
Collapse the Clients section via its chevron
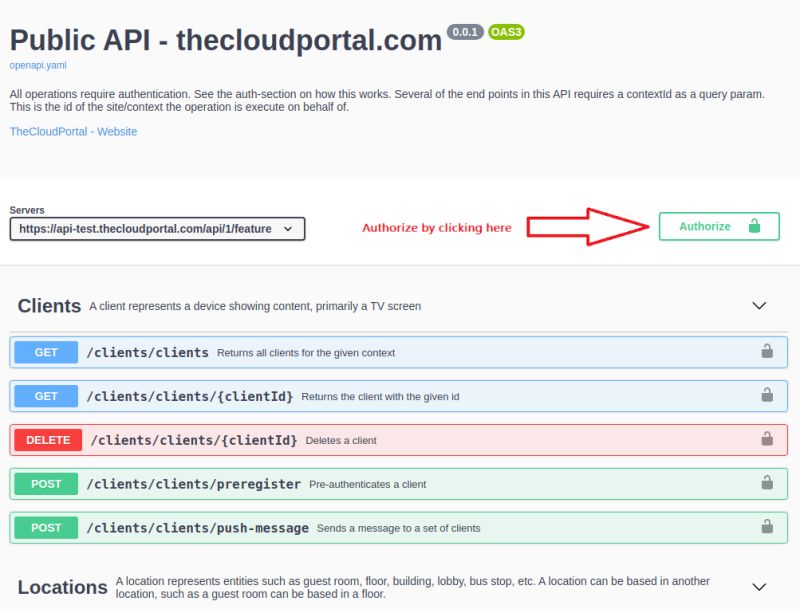(758, 305)
